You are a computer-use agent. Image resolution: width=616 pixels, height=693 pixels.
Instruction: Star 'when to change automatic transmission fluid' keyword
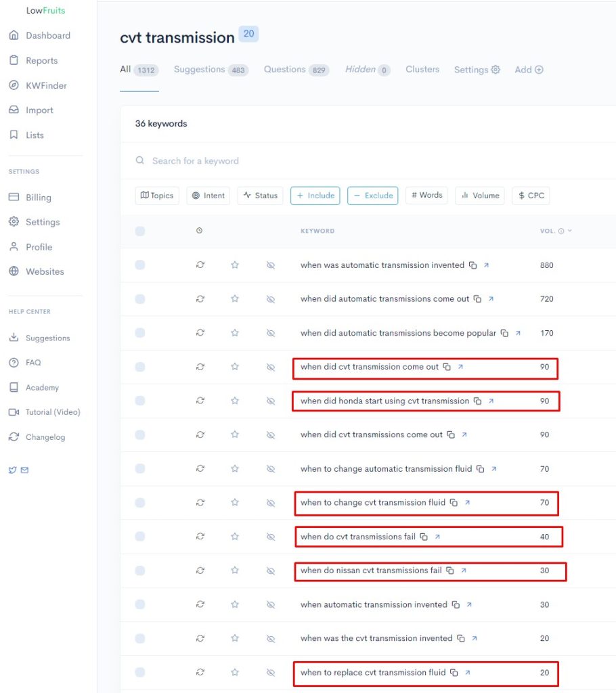[235, 468]
